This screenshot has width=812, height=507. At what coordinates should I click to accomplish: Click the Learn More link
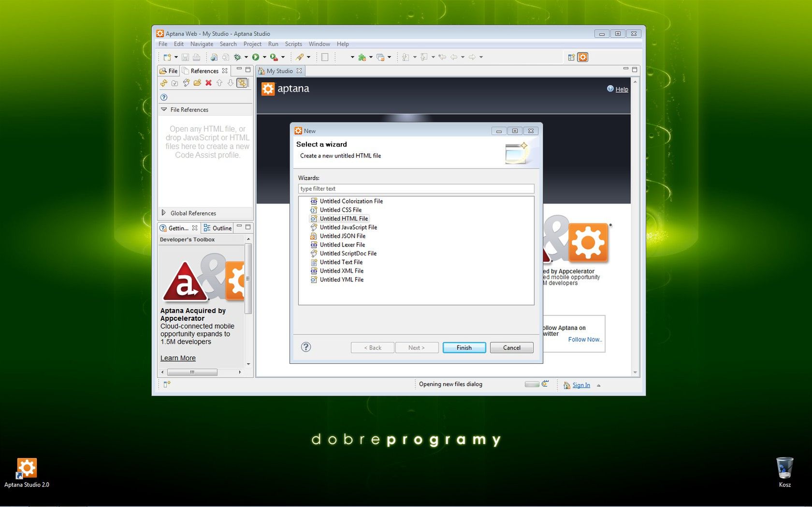pos(178,358)
